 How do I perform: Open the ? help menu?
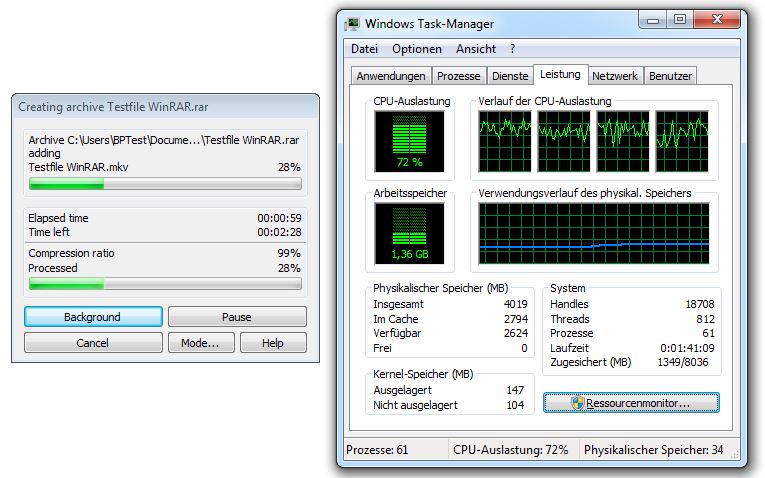(512, 49)
